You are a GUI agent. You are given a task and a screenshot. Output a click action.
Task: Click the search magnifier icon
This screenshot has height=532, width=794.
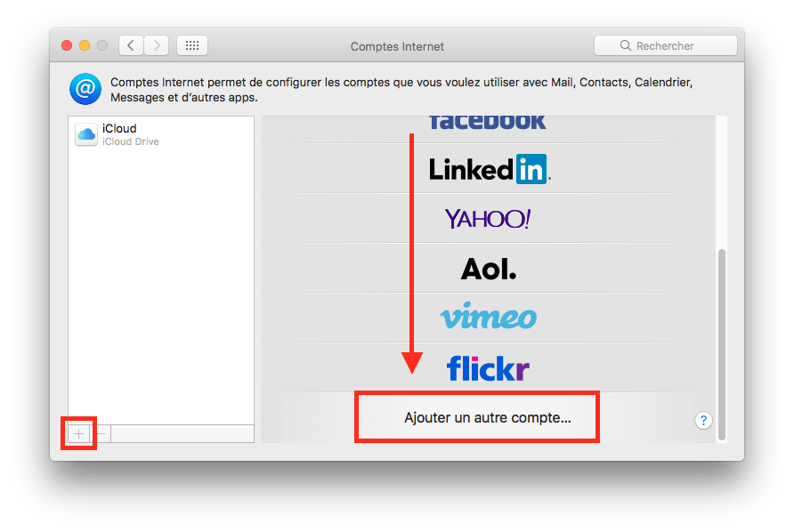point(626,45)
